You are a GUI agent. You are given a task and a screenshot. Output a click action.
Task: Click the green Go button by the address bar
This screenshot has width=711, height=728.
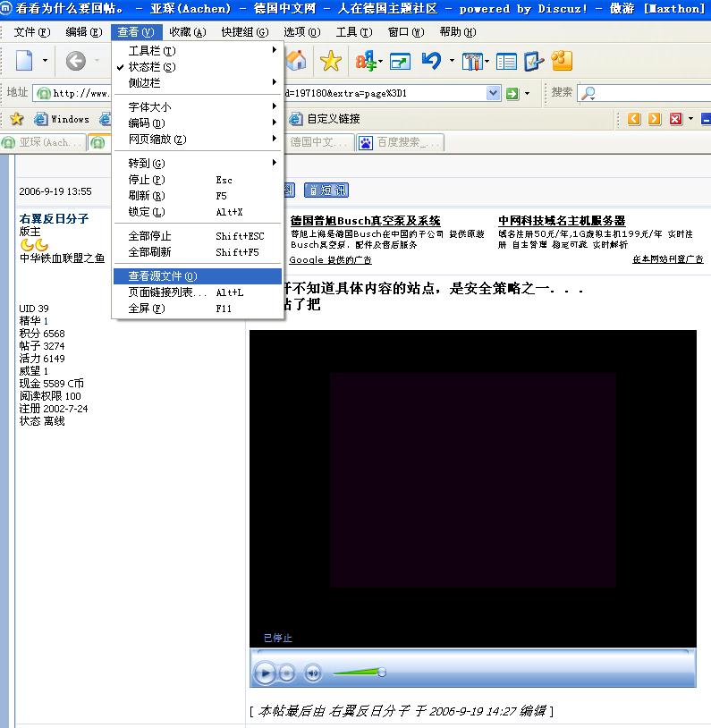512,93
